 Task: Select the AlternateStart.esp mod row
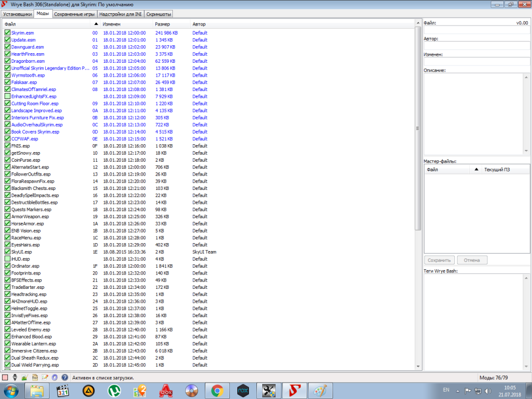point(209,167)
